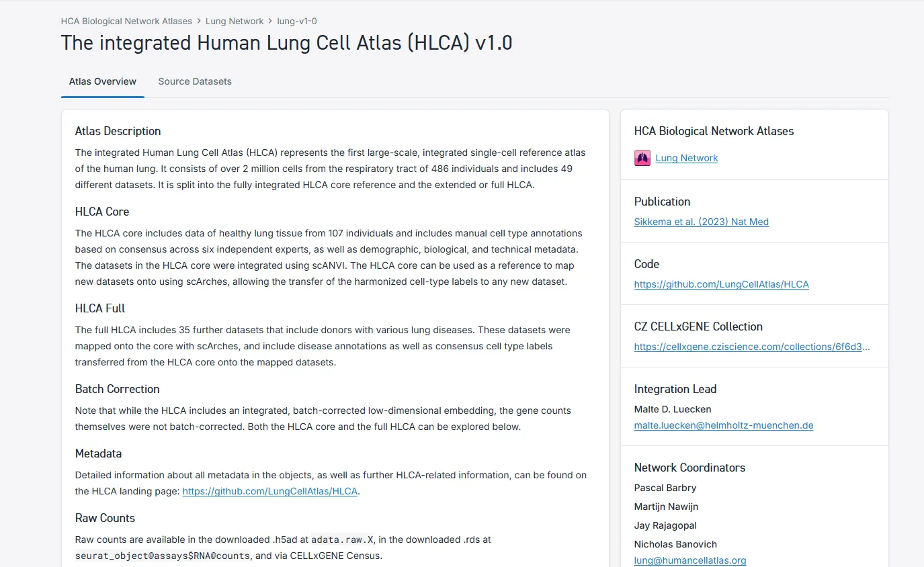Open the HLCA landing page link in Metadata
The height and width of the screenshot is (567, 924).
pyautogui.click(x=270, y=491)
